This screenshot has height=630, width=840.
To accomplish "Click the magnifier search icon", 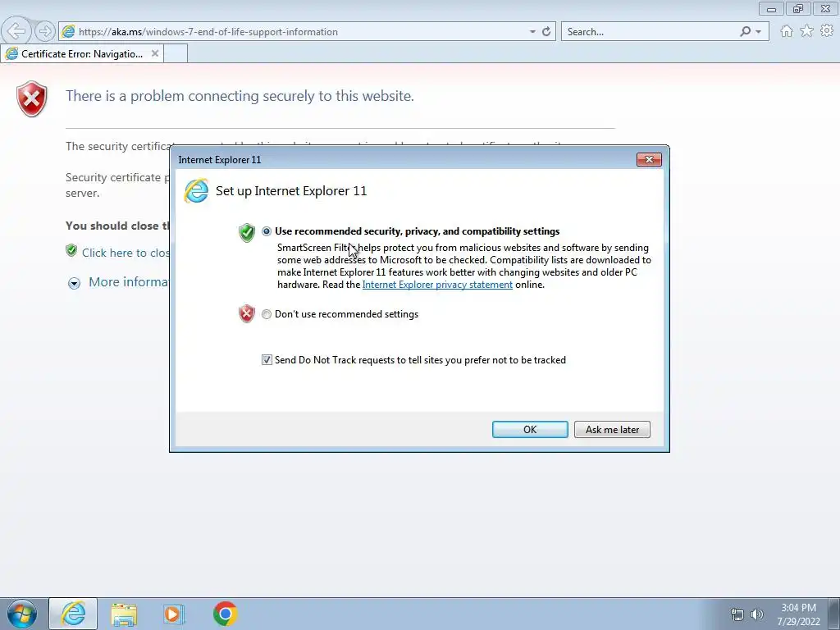I will coord(745,32).
